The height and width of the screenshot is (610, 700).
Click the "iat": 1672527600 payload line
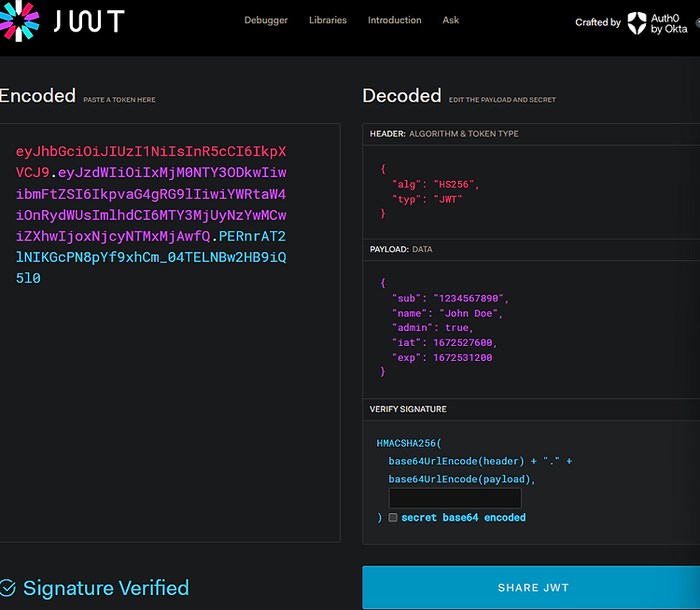pyautogui.click(x=444, y=342)
